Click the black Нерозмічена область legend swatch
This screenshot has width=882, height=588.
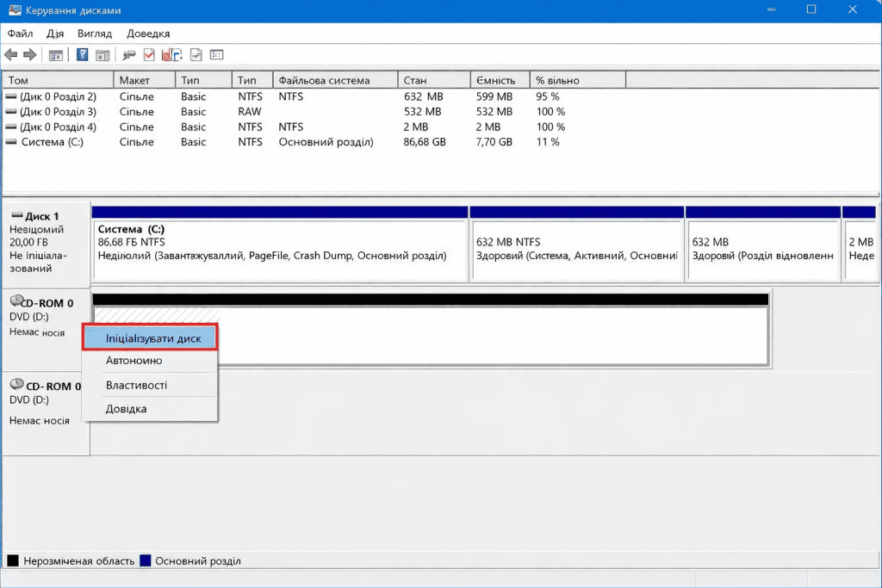(13, 560)
